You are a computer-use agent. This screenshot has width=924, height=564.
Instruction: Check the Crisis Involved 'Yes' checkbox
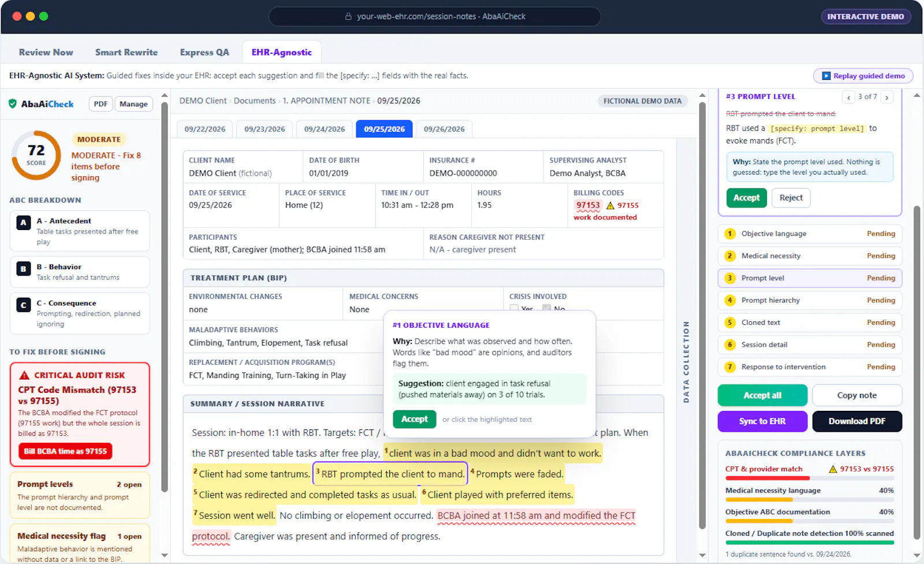(x=514, y=309)
